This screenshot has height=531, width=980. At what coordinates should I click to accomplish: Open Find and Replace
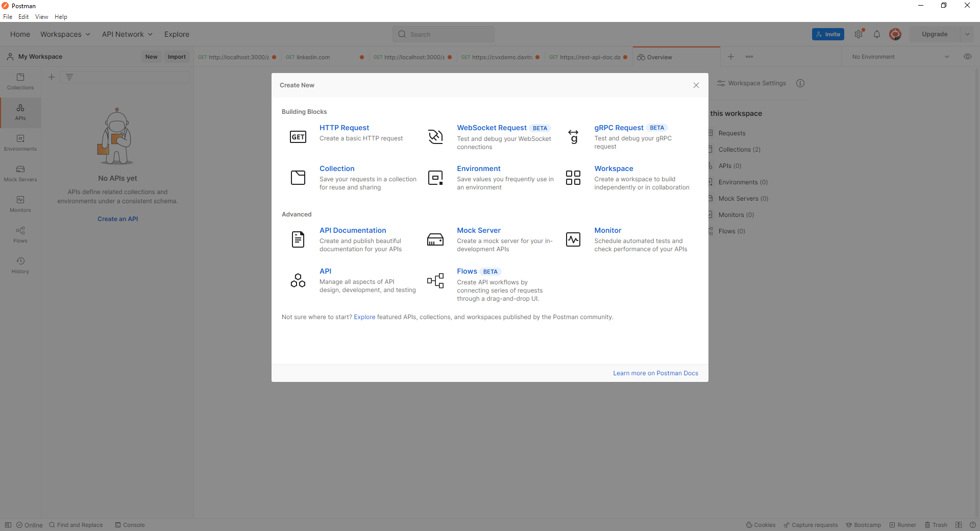coord(76,525)
